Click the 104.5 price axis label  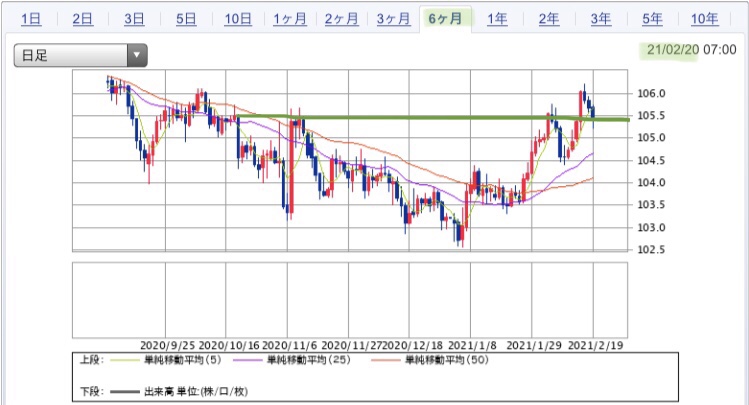click(x=651, y=160)
